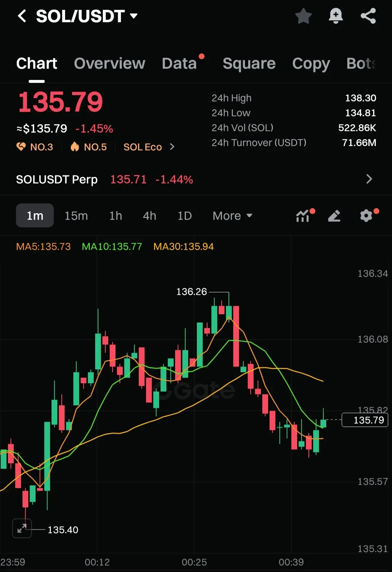Tap the 24h Vol value 522.86K
Screen dimensions: 392x572
pyautogui.click(x=357, y=128)
